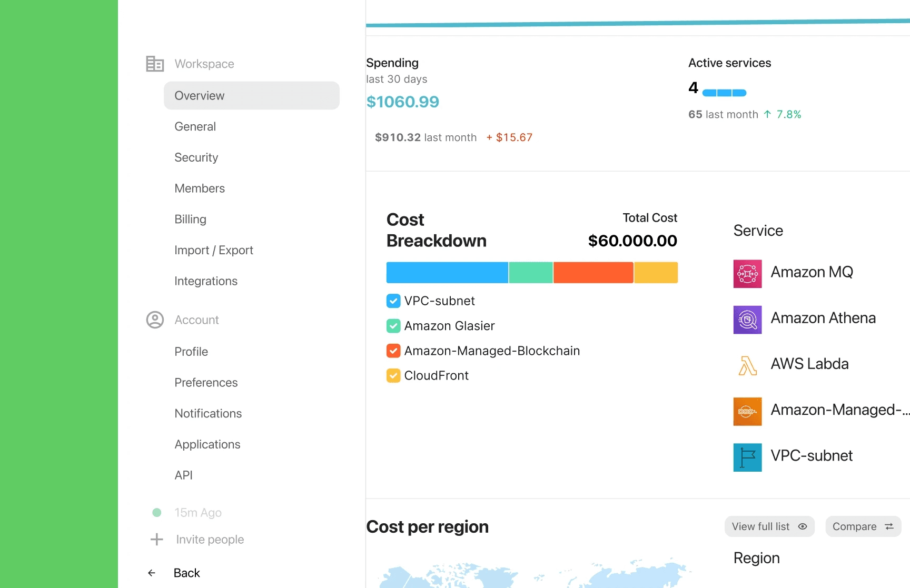Open General settings
Screen dimensions: 910x588
click(195, 126)
